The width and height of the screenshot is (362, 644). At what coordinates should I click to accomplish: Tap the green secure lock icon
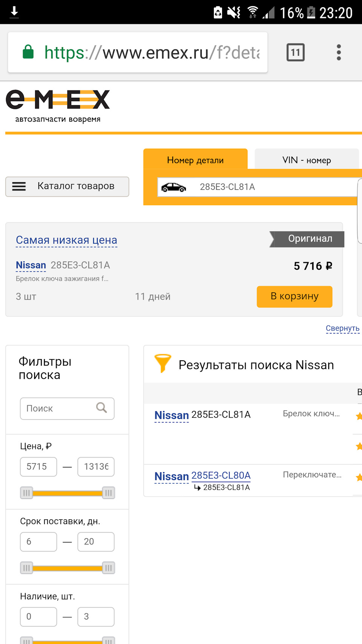click(x=28, y=52)
